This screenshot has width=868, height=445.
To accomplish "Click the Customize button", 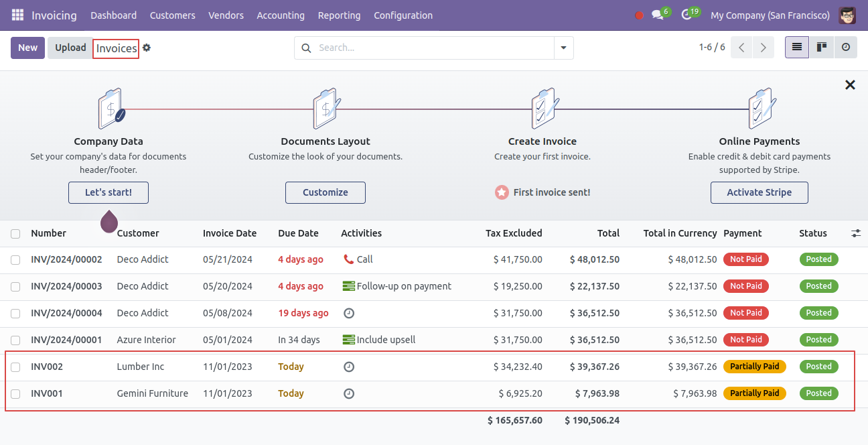I will [325, 192].
